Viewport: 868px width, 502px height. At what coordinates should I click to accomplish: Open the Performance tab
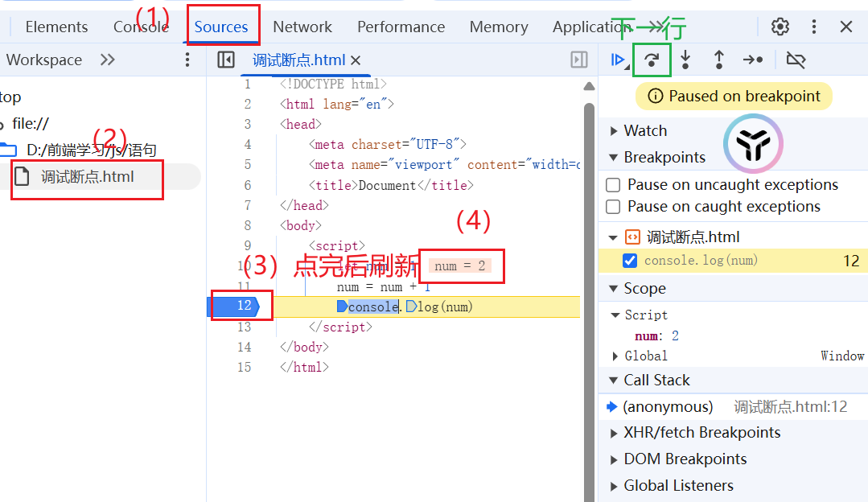click(401, 27)
